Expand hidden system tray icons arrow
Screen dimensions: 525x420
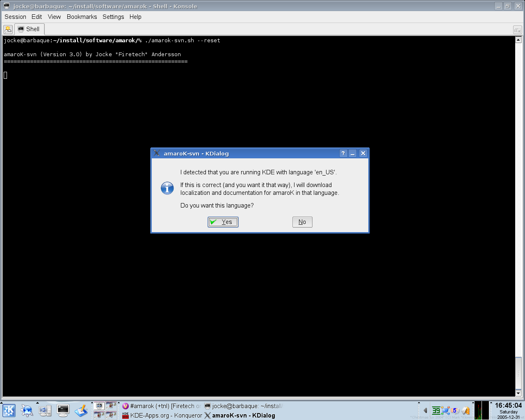click(425, 411)
